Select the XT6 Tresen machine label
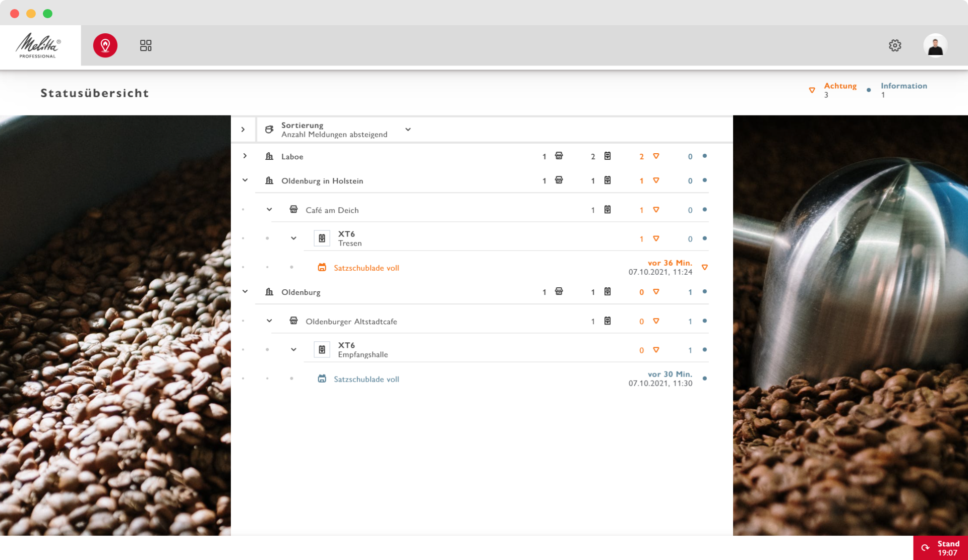 click(350, 238)
